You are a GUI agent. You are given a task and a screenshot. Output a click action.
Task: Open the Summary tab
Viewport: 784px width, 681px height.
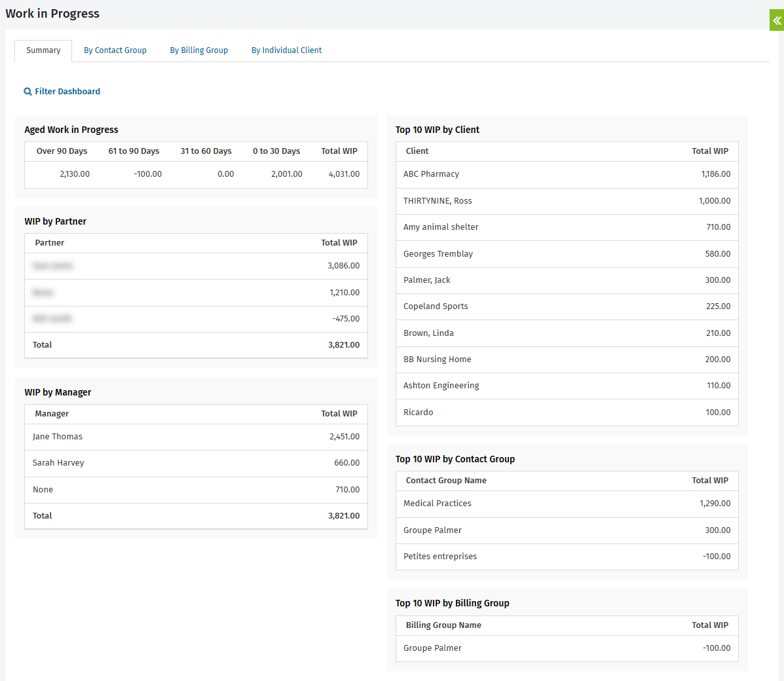(x=43, y=50)
